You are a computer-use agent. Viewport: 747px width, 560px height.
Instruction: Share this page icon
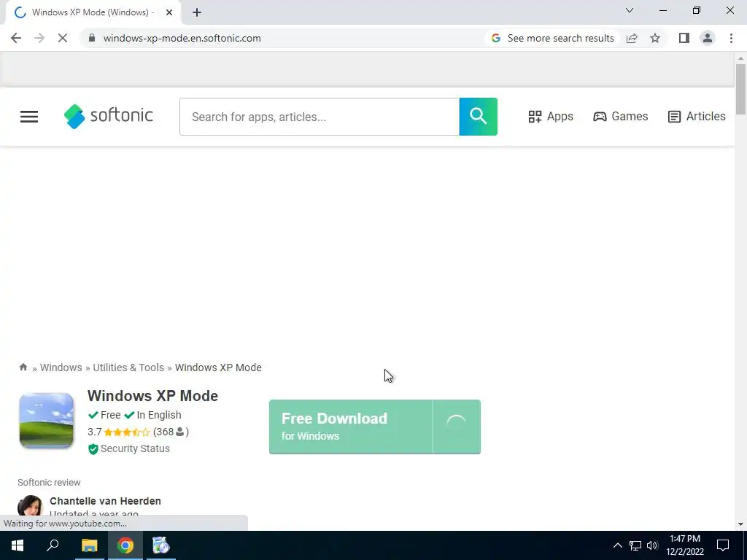[x=632, y=38]
